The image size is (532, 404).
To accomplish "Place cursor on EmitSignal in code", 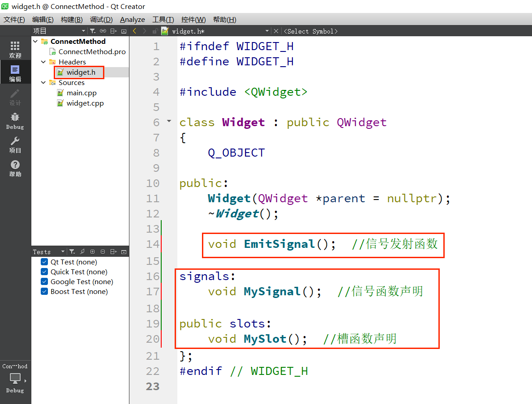I will tap(279, 244).
